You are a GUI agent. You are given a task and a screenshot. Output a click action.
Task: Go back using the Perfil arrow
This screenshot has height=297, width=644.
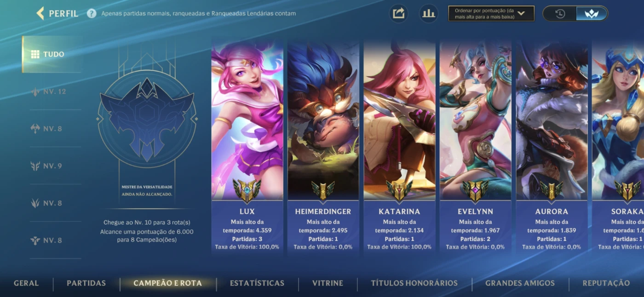point(40,13)
